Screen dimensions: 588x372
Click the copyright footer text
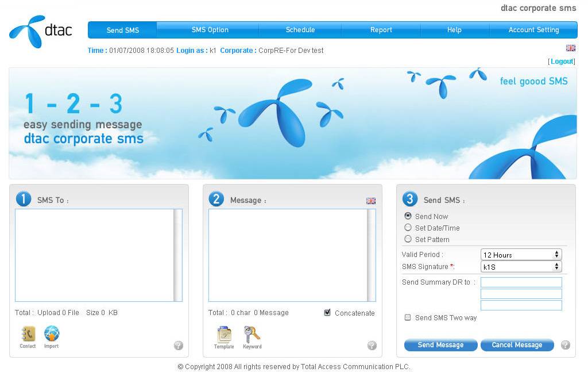tap(293, 367)
